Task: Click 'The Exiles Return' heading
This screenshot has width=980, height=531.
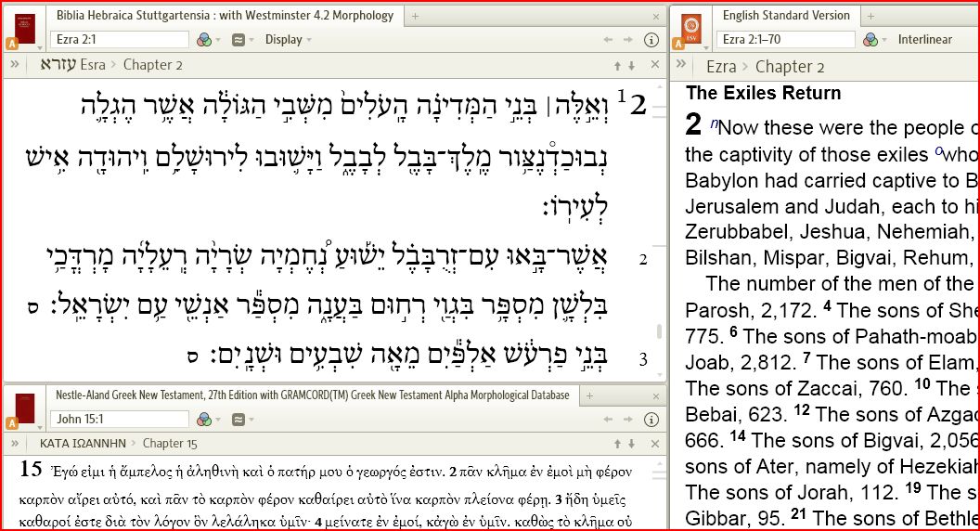Action: coord(763,93)
